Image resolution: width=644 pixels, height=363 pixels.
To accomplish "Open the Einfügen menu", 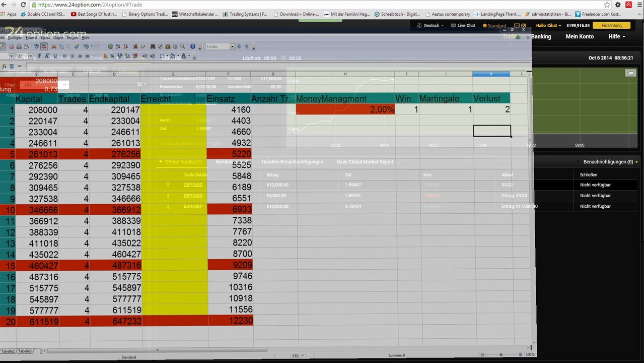I will 15,38.
